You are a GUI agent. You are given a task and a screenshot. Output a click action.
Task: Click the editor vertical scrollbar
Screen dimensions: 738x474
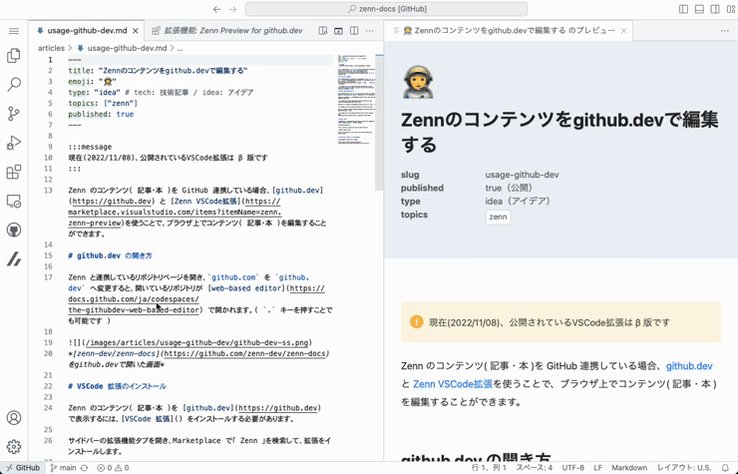[x=379, y=122]
